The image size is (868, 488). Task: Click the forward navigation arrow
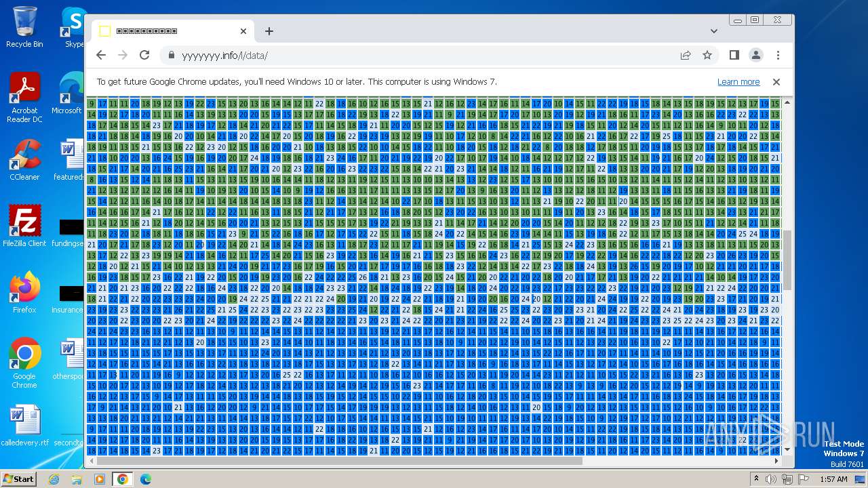pos(123,55)
